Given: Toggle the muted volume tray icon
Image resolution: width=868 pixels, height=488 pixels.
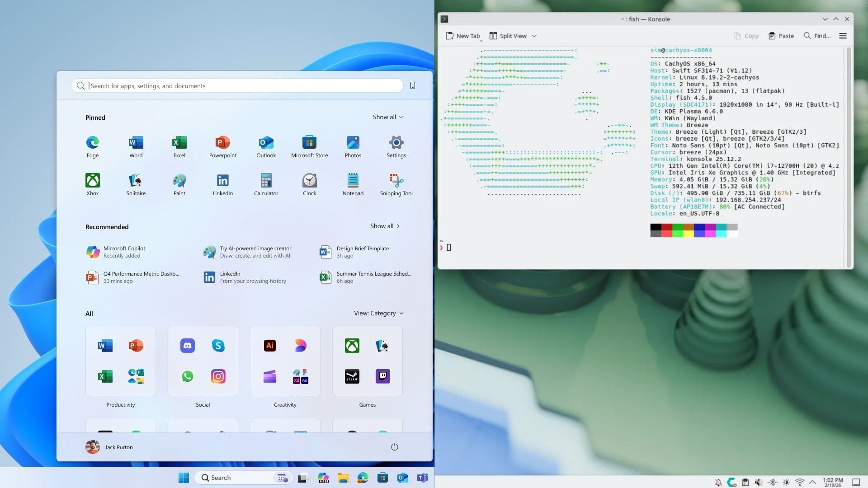Looking at the screenshot, I should (x=759, y=482).
